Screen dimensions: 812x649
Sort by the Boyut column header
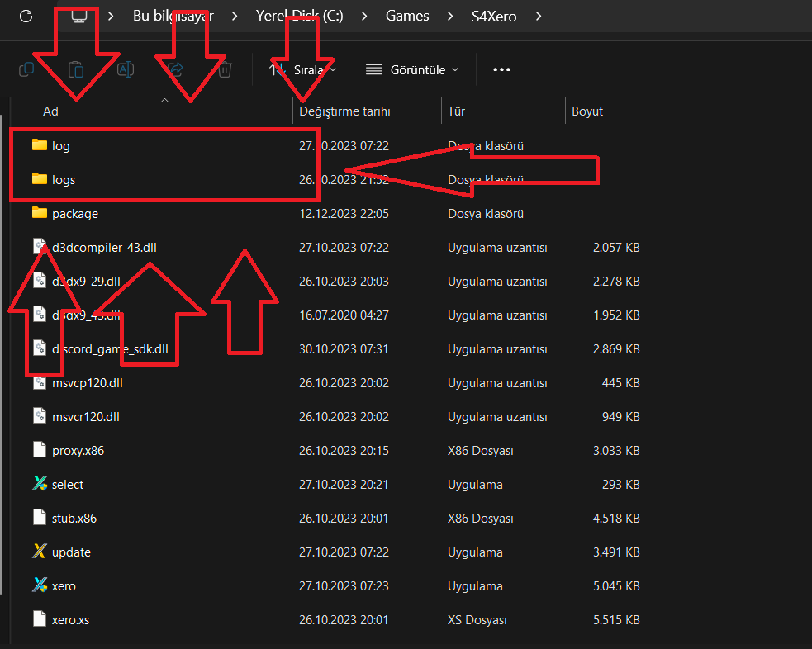click(x=587, y=111)
